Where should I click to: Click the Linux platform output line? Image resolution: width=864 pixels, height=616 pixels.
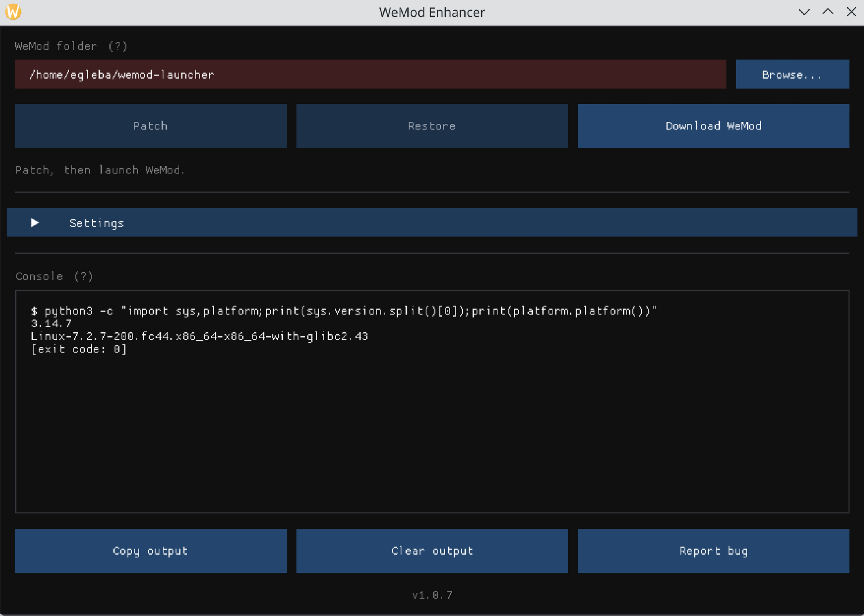pos(199,336)
